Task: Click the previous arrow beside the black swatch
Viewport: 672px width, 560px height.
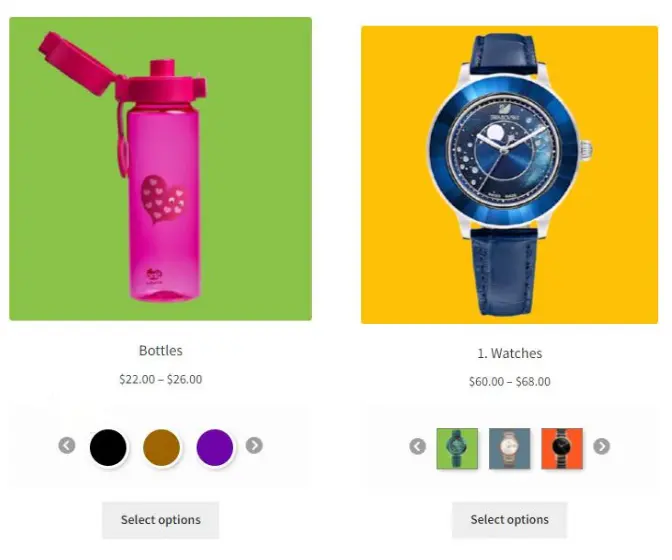Action: tap(67, 445)
